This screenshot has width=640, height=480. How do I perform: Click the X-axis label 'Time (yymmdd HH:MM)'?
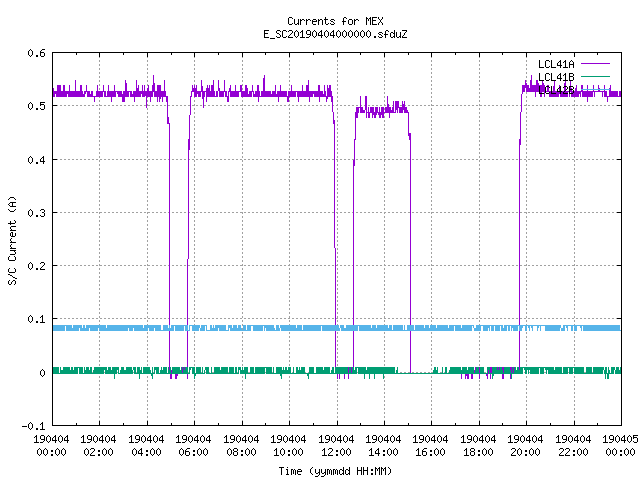coord(335,471)
